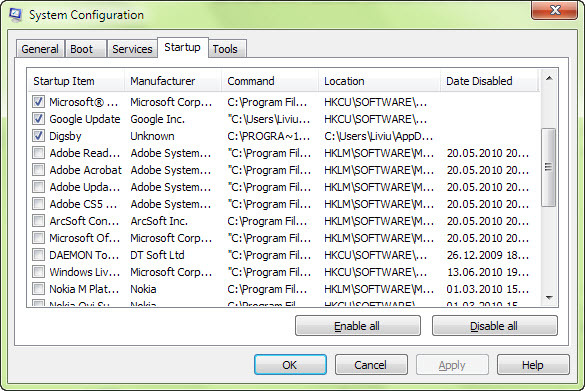Go to the Services tab
Image resolution: width=585 pixels, height=391 pixels.
coord(132,49)
